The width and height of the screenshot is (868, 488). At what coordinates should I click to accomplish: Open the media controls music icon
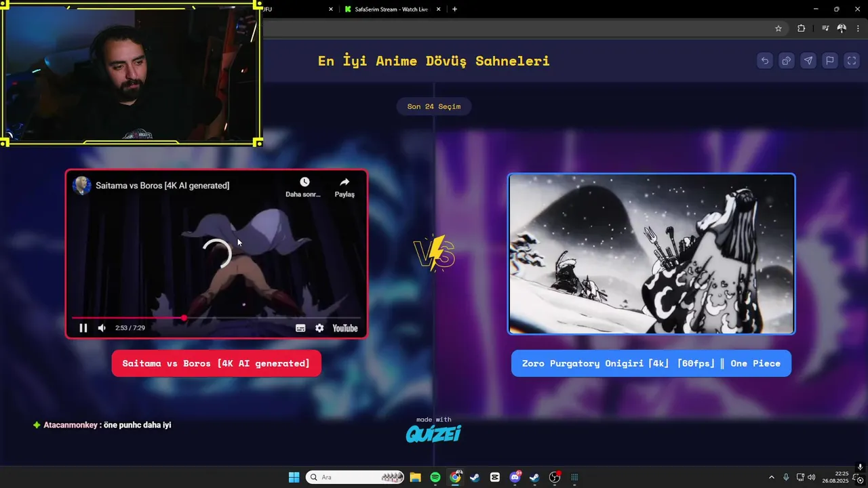click(825, 28)
